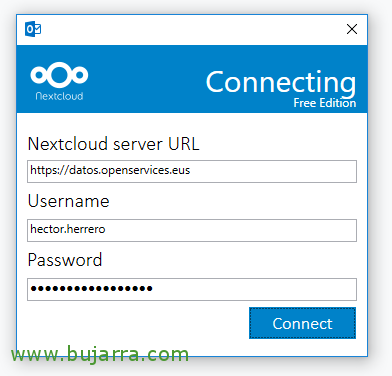Click the Free Edition label

click(x=325, y=103)
